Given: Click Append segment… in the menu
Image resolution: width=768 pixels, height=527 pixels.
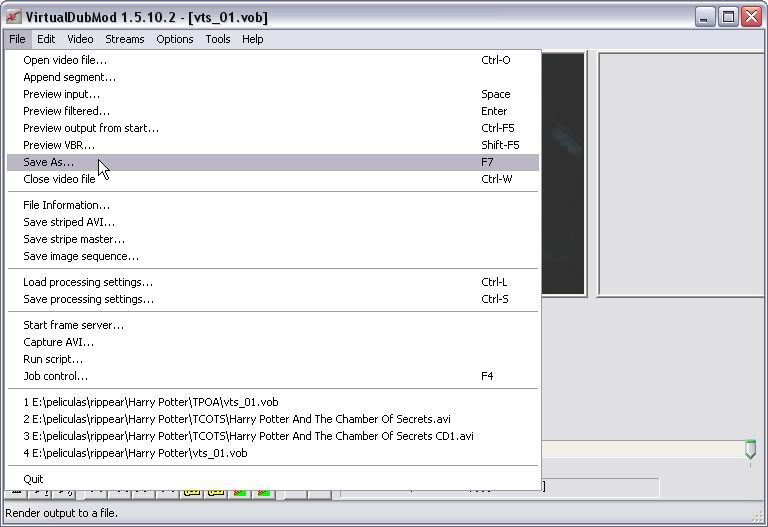Looking at the screenshot, I should click(69, 77).
